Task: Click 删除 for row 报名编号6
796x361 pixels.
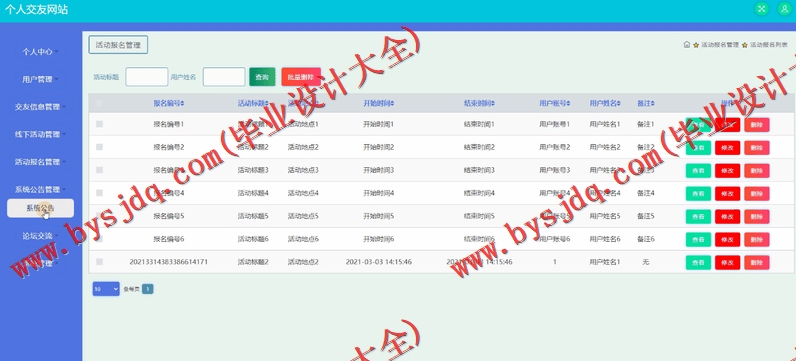Action: tap(757, 240)
